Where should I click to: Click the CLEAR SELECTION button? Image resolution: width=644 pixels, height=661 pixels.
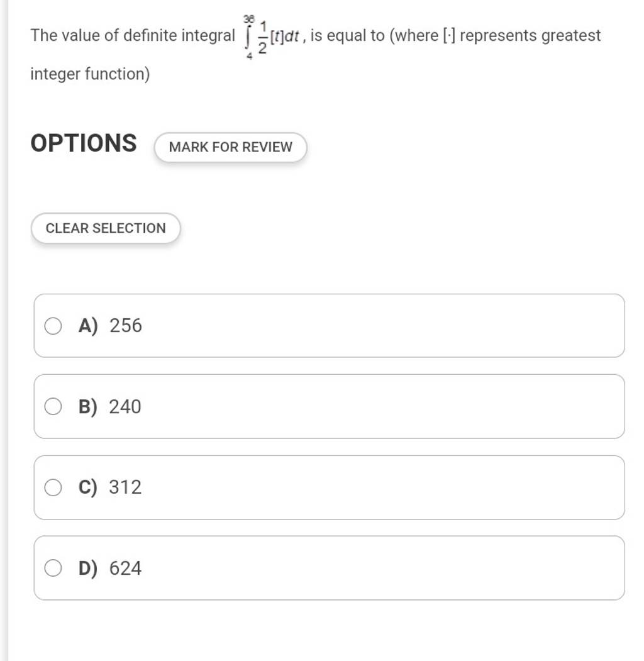(106, 228)
